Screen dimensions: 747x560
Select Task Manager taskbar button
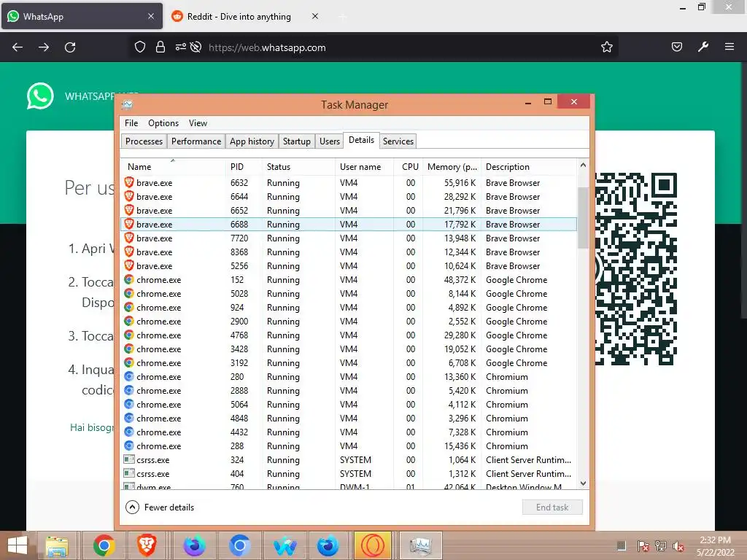[420, 545]
